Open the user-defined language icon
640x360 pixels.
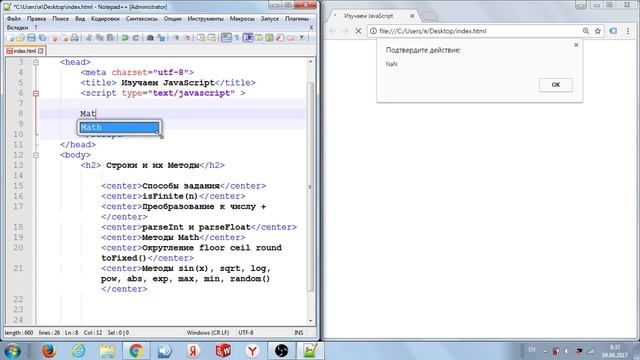click(259, 38)
